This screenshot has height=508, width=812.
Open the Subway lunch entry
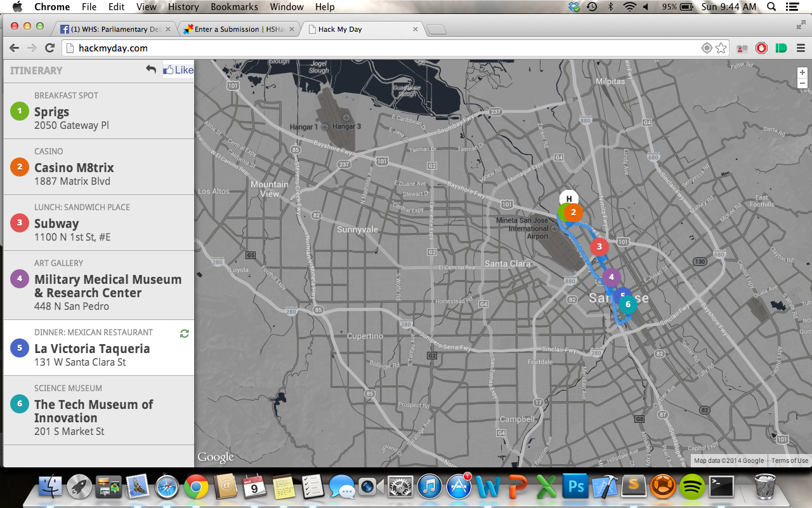coord(98,223)
